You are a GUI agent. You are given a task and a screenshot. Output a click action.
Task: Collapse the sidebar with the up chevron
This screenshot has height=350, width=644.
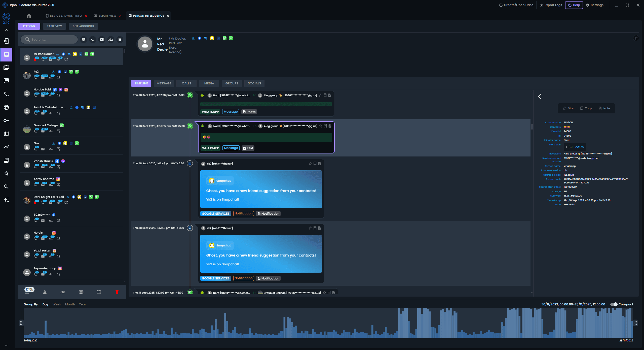(6, 30)
